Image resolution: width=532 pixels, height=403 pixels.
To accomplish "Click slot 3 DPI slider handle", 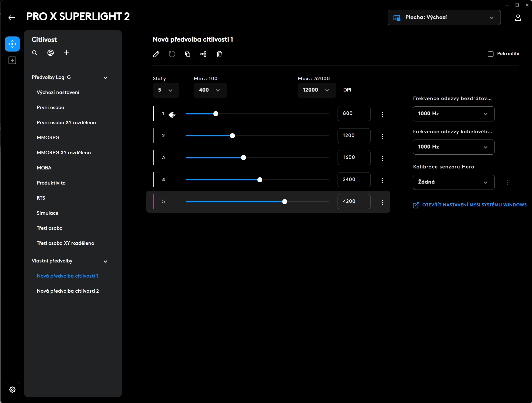I will [x=243, y=158].
